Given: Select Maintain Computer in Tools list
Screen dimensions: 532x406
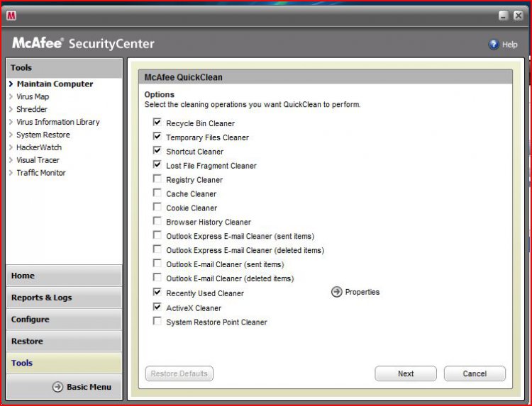Looking at the screenshot, I should click(55, 84).
